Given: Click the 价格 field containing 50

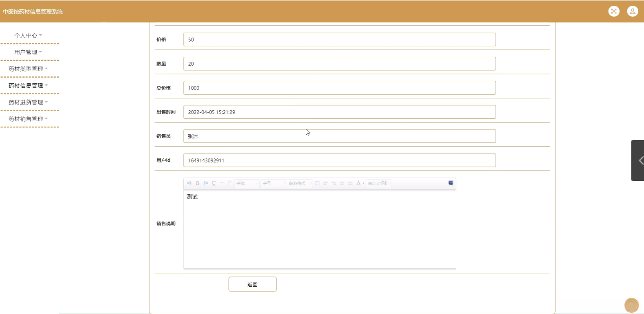Looking at the screenshot, I should coord(340,40).
